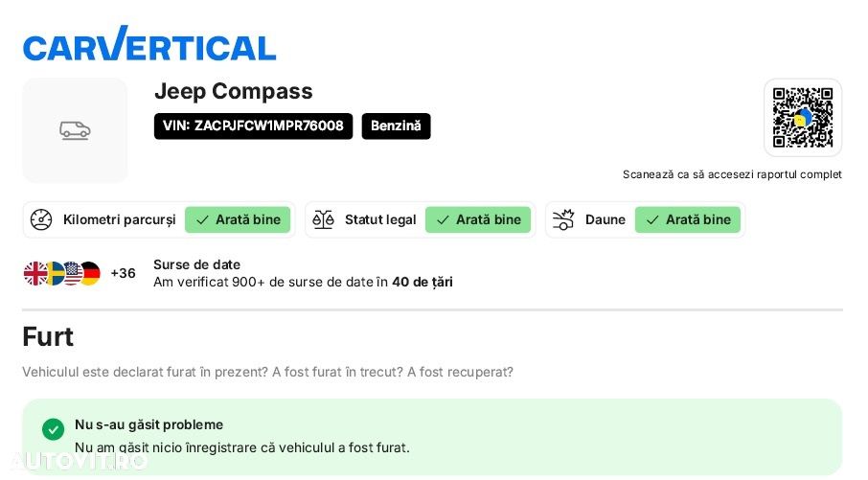Image resolution: width=868 pixels, height=480 pixels.
Task: Click the UK flag icon
Action: tap(35, 273)
